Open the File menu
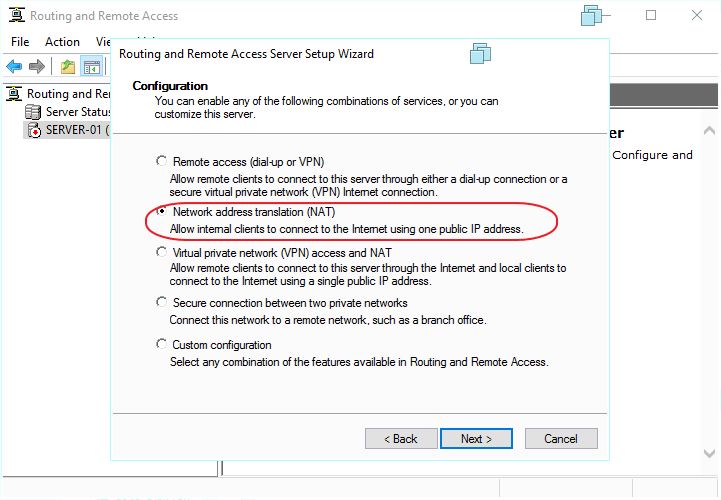This screenshot has height=500, width=721. (x=20, y=42)
